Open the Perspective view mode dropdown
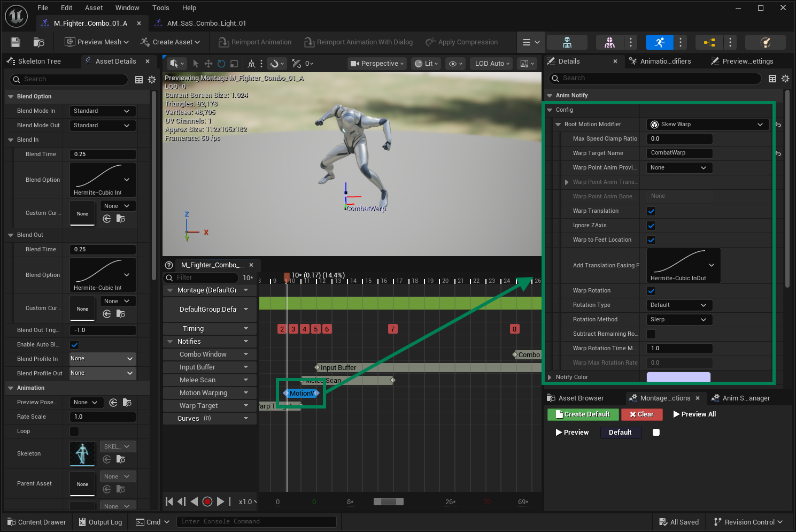 (377, 64)
